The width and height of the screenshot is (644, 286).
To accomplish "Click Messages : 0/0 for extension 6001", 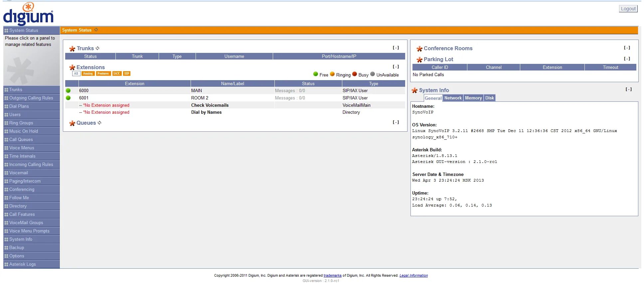I will [x=290, y=98].
